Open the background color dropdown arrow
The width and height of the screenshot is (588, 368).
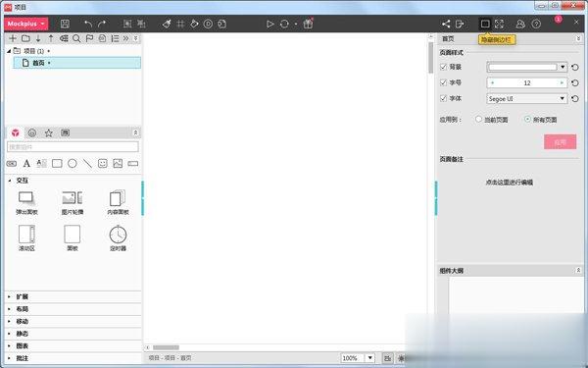(x=563, y=67)
